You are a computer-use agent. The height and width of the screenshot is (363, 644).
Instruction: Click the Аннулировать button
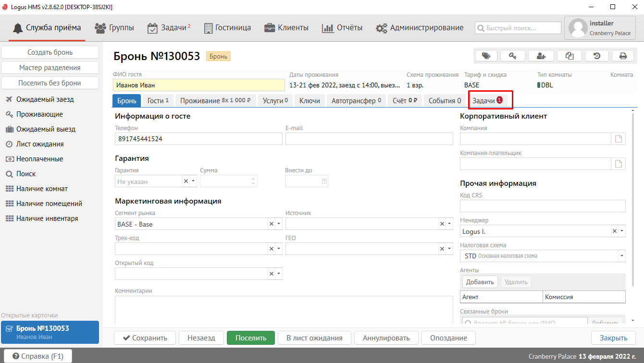[x=386, y=338]
